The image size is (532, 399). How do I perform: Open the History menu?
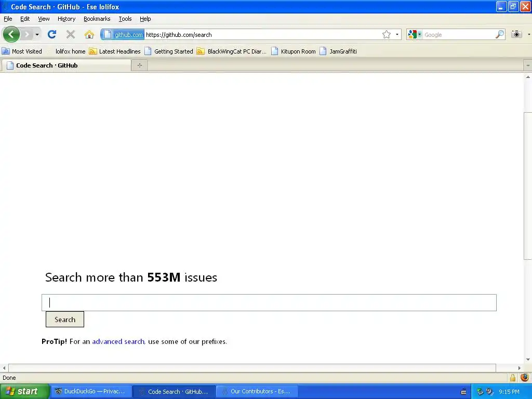[66, 19]
